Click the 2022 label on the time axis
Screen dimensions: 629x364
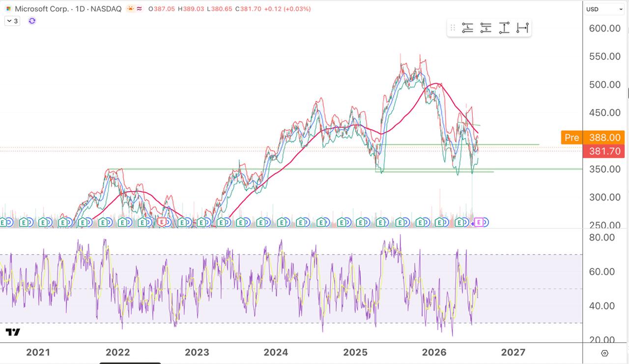tap(118, 352)
